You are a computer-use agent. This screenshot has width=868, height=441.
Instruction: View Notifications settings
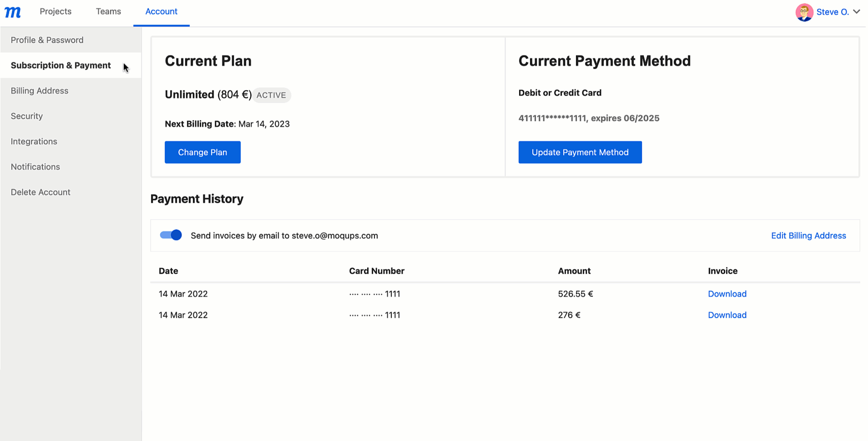tap(35, 167)
